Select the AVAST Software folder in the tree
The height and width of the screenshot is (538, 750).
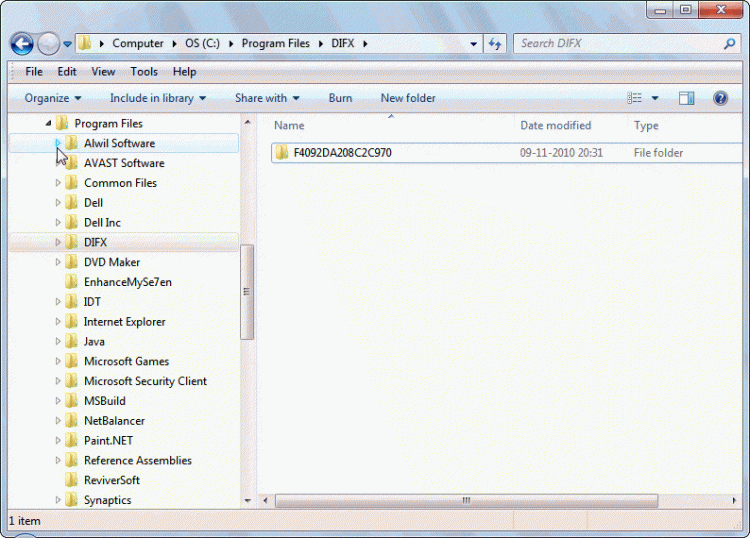click(x=124, y=163)
